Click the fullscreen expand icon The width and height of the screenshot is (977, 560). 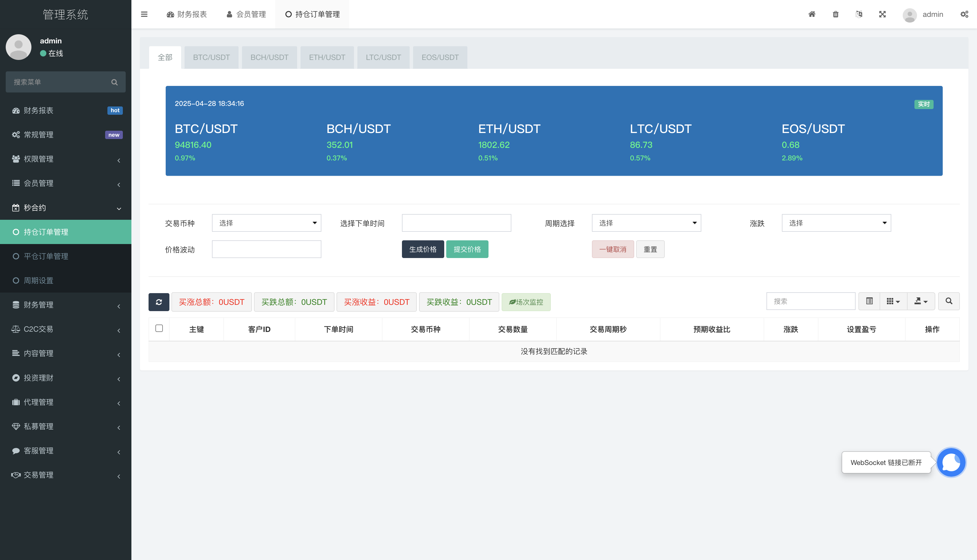tap(882, 14)
